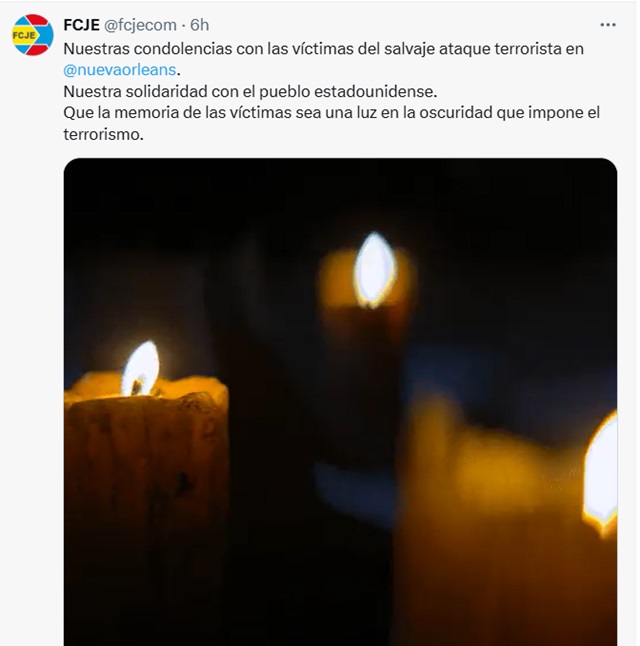Click the FCJE display name

pyautogui.click(x=81, y=25)
